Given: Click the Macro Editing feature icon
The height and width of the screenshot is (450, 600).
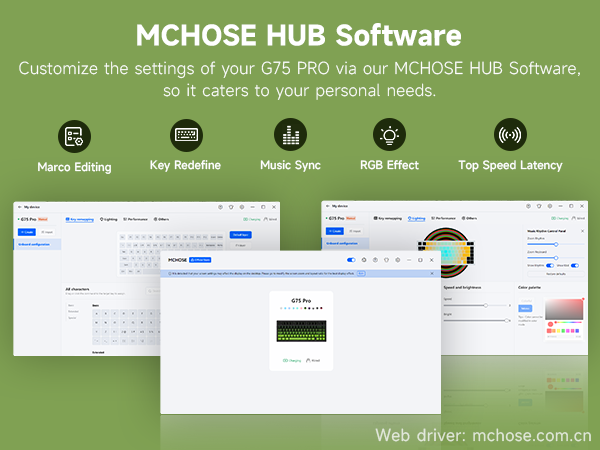Looking at the screenshot, I should click(74, 135).
